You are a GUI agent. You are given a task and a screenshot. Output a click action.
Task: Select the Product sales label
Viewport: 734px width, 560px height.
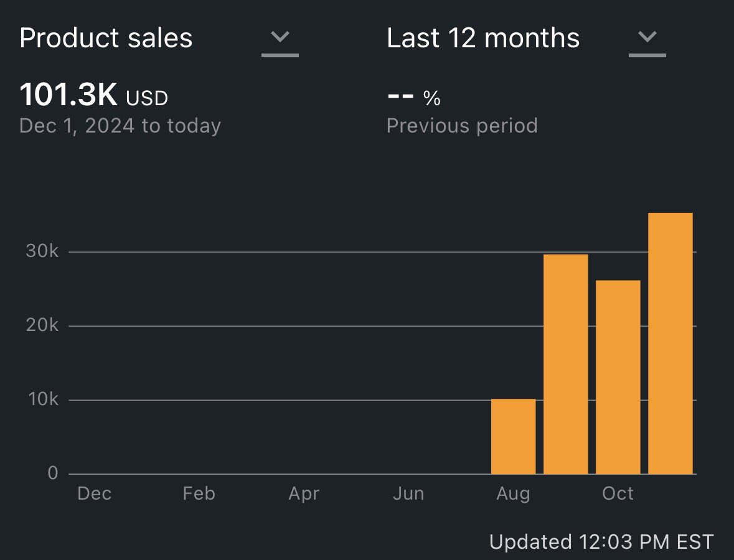106,38
